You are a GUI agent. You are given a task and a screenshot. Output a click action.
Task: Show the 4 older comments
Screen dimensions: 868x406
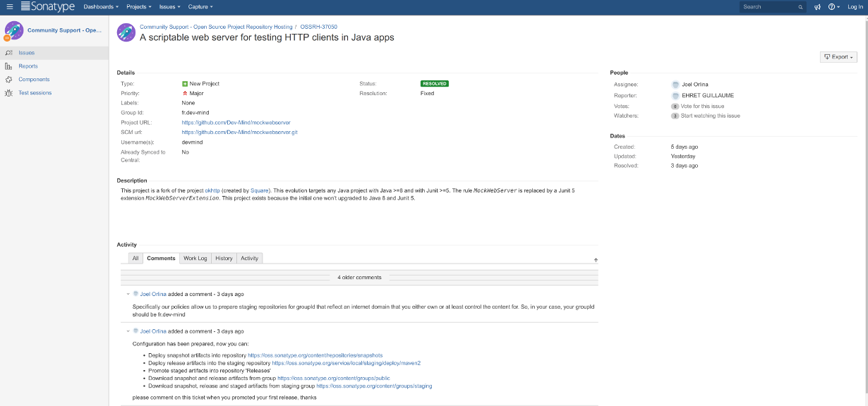(x=359, y=278)
